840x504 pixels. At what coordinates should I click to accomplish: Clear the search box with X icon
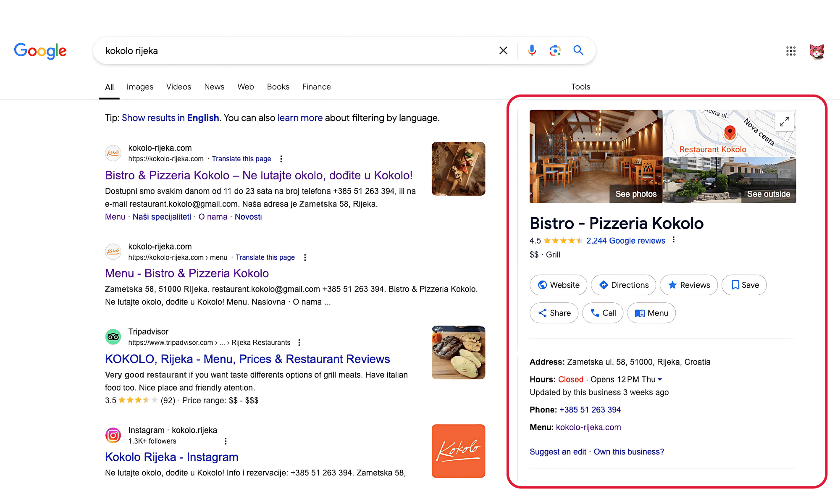(503, 51)
